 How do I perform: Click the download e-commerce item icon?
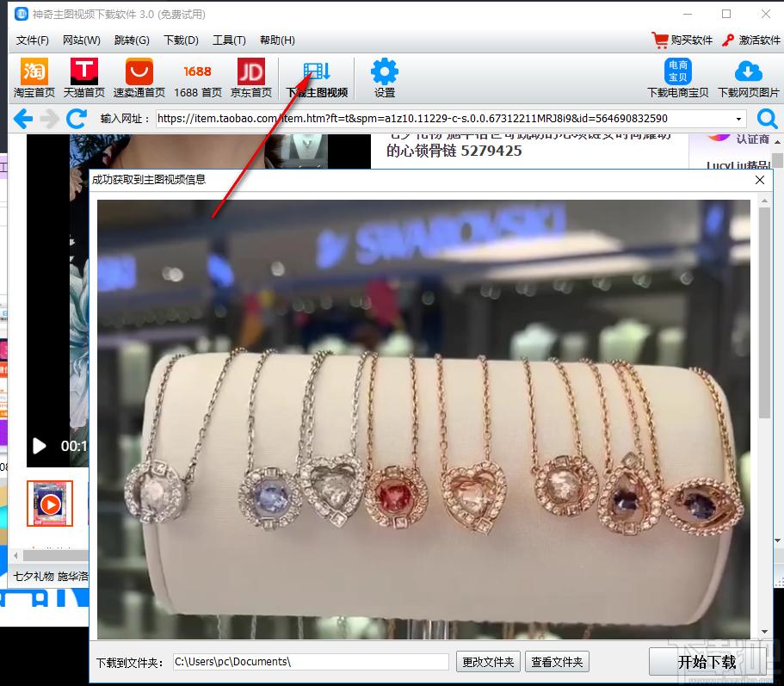(x=678, y=71)
